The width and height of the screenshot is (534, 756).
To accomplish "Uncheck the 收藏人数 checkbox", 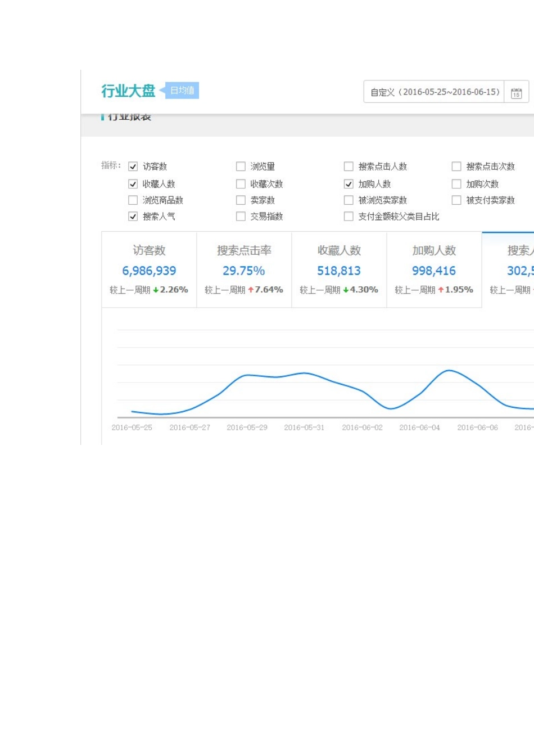I will tap(133, 184).
